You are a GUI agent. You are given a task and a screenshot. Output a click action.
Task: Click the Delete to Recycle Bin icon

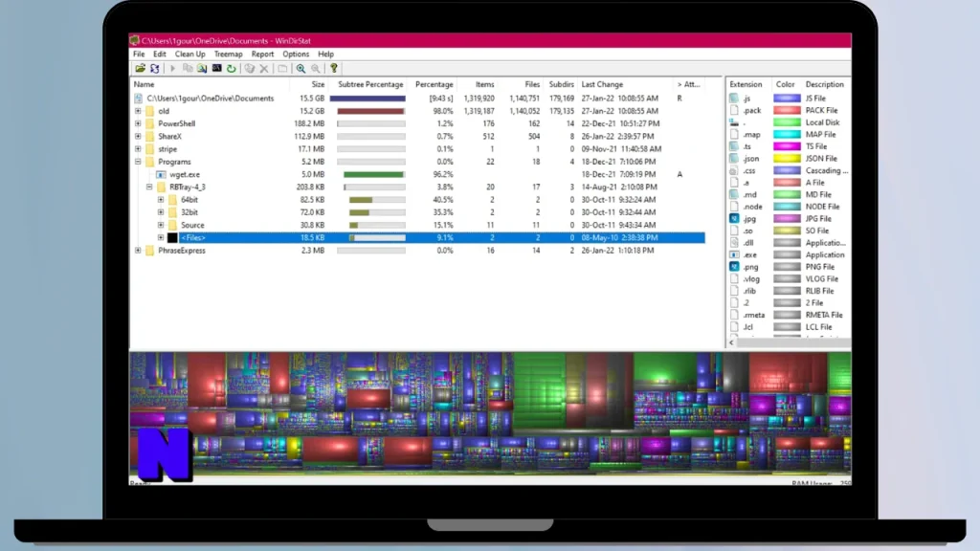point(250,69)
